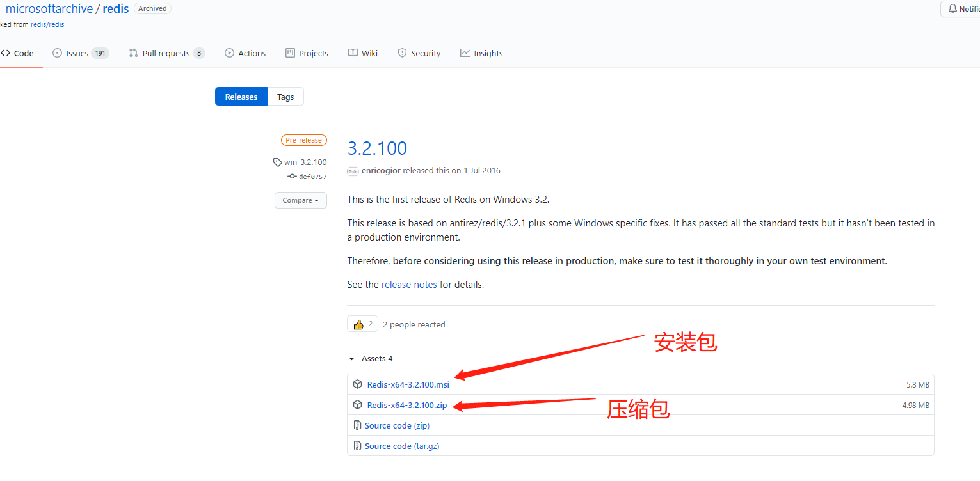Open the Insights tab
This screenshot has height=481, width=980.
pos(481,53)
